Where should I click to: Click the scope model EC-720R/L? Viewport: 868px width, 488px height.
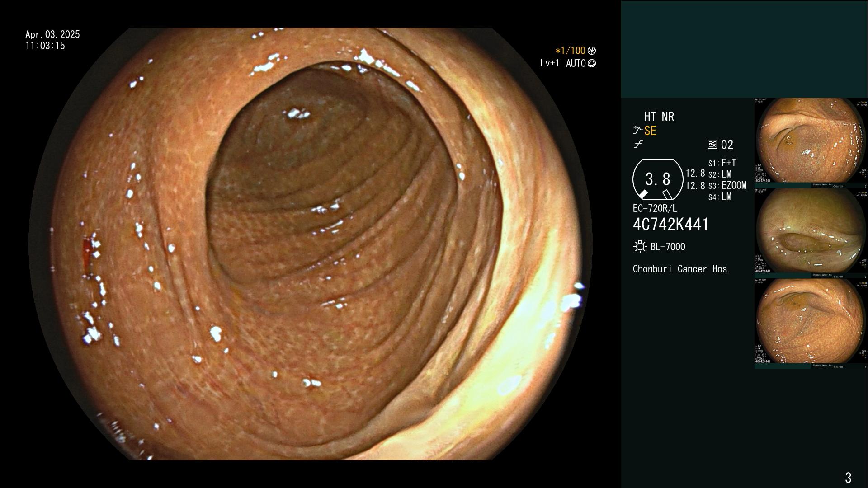tap(655, 209)
